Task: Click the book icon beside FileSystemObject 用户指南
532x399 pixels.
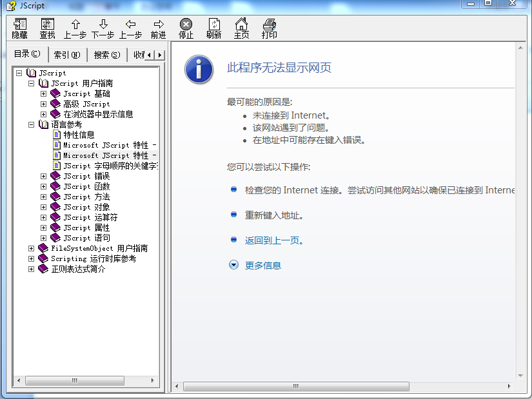Action: coord(43,248)
